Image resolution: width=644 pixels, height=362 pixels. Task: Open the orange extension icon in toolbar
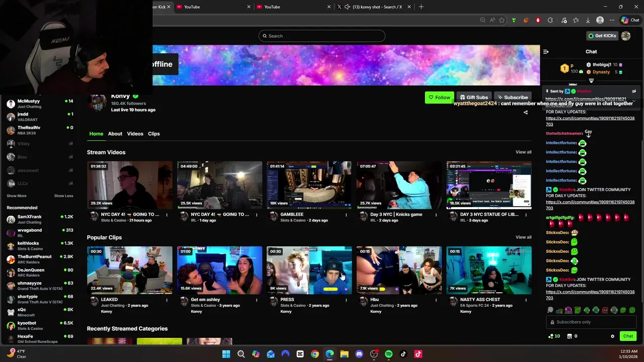click(526, 20)
